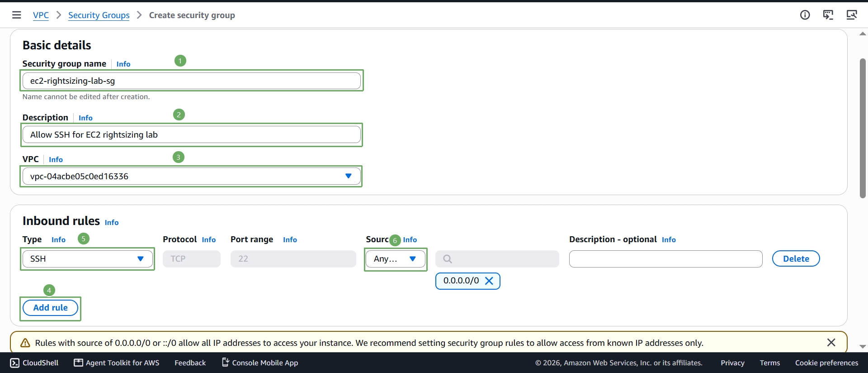Click Feedback in the footer
Screen dimensions: 868x373
click(190, 363)
